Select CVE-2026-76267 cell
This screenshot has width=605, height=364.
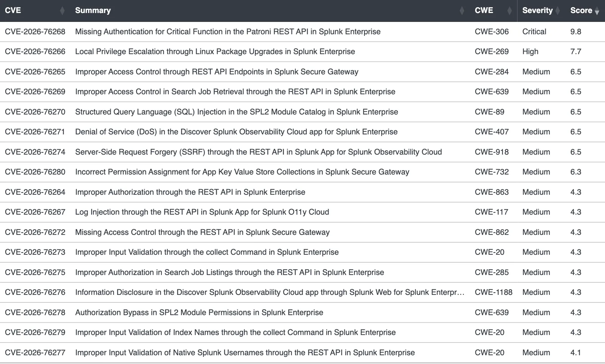[35, 212]
